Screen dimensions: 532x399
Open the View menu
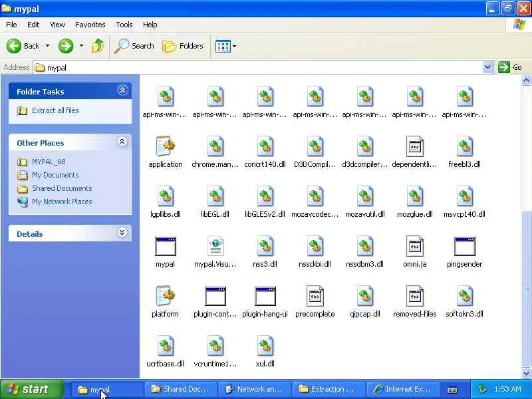click(x=57, y=25)
